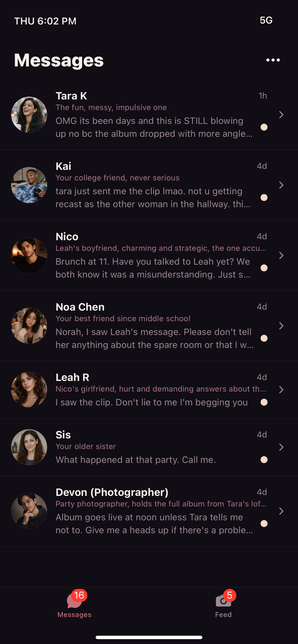Tap Sis's profile picture
The width and height of the screenshot is (298, 644).
(x=29, y=447)
